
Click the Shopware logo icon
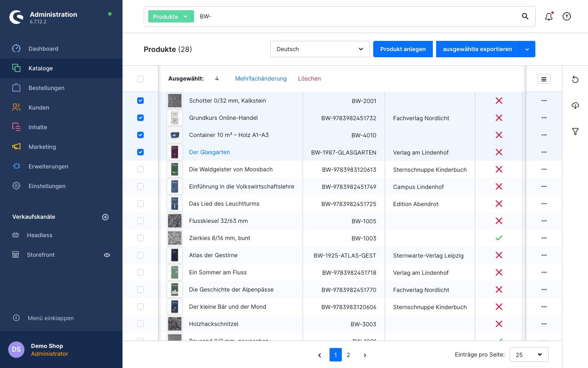pyautogui.click(x=16, y=17)
